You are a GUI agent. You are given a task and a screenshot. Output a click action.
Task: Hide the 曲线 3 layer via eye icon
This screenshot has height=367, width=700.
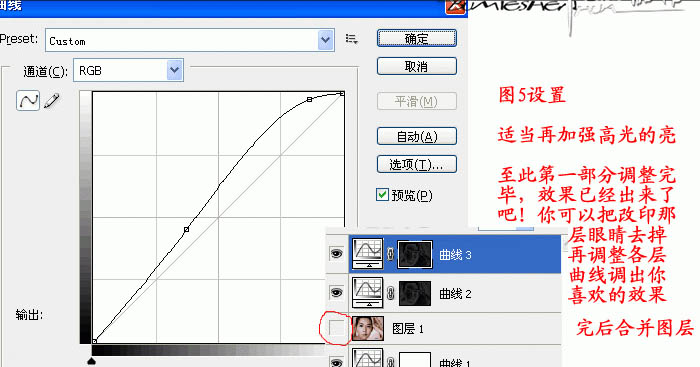click(337, 254)
